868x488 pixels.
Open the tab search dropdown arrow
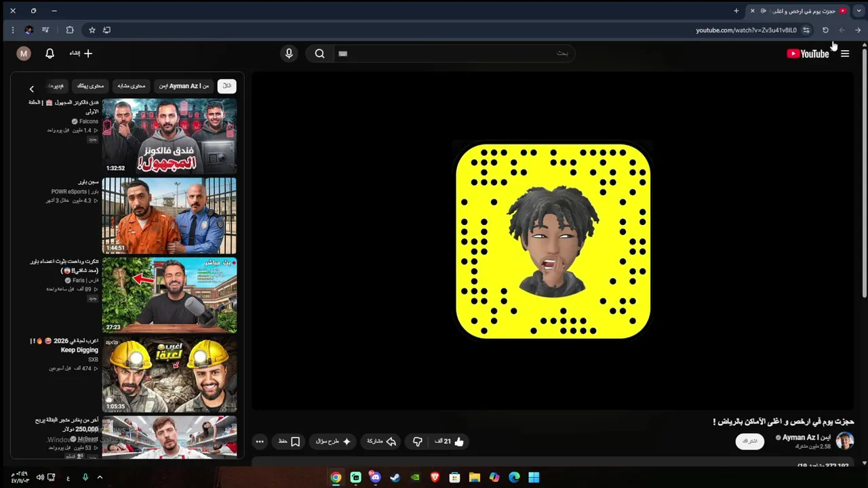coord(859,11)
